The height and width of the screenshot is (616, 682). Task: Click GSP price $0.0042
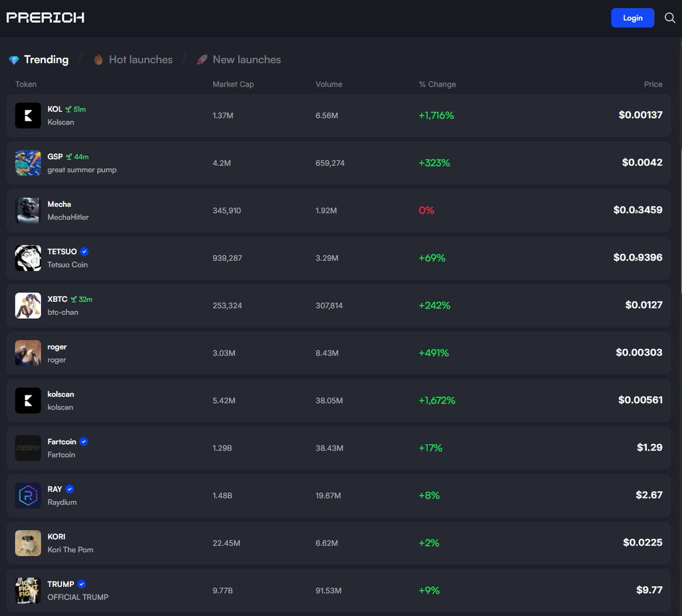(x=642, y=163)
